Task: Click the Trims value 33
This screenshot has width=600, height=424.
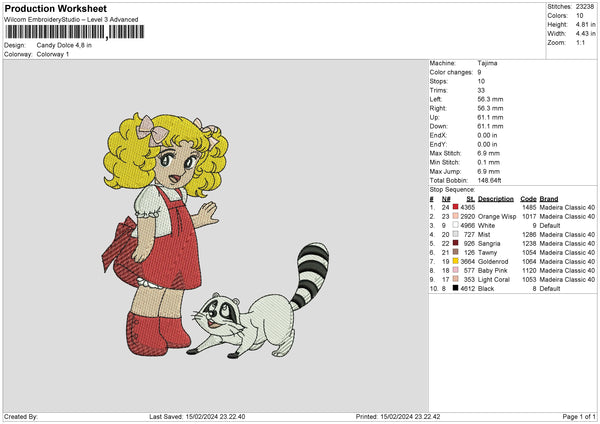Action: [x=481, y=90]
